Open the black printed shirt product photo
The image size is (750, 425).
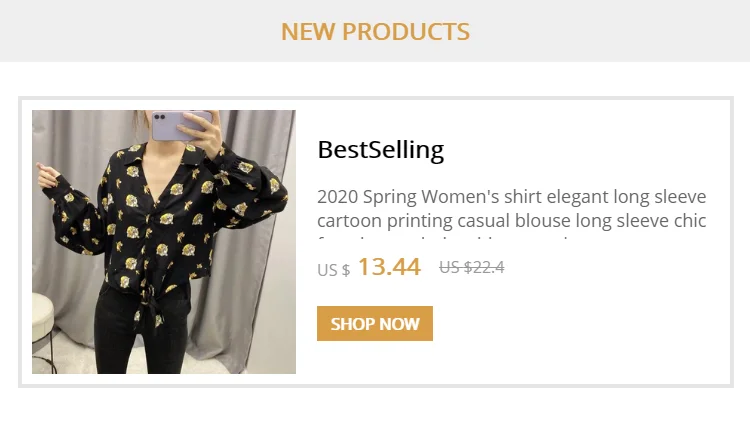pos(163,241)
